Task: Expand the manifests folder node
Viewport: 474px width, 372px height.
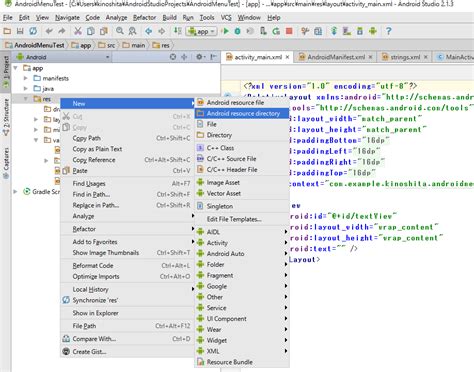Action: point(26,78)
